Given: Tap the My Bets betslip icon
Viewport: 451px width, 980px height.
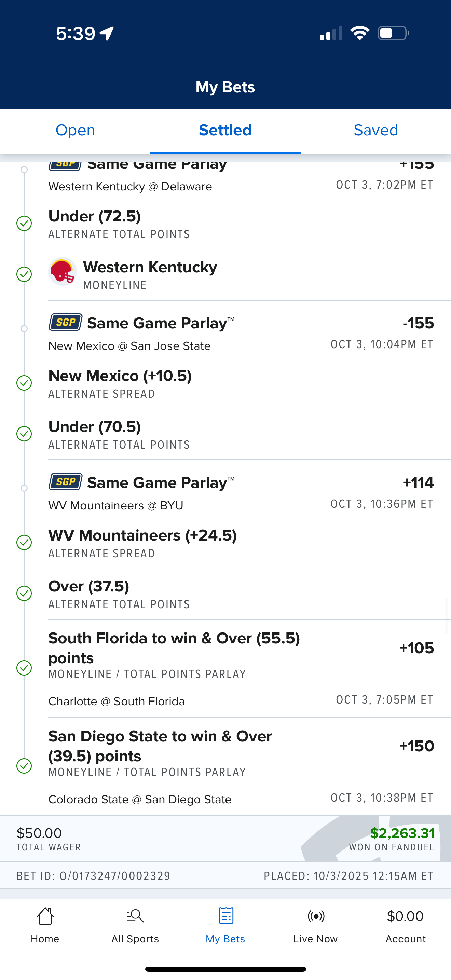Looking at the screenshot, I should coord(225,916).
